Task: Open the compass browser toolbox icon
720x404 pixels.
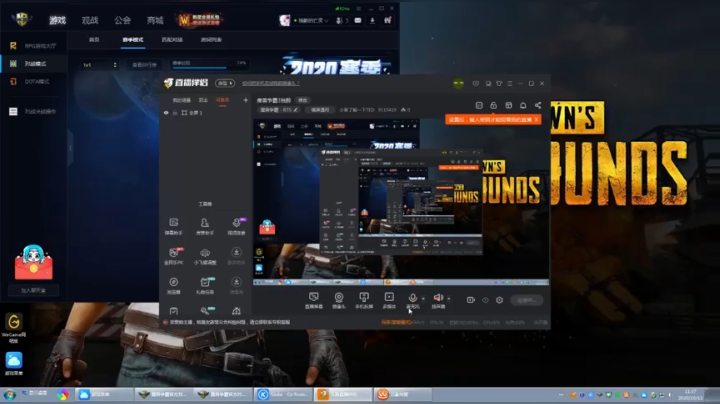Action: point(174,286)
